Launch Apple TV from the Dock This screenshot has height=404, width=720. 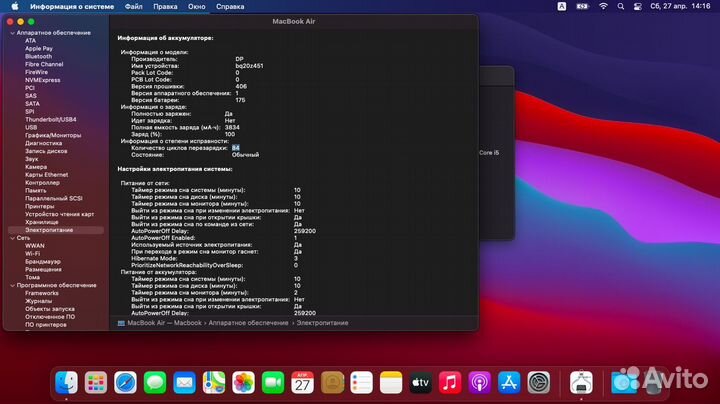click(x=420, y=382)
